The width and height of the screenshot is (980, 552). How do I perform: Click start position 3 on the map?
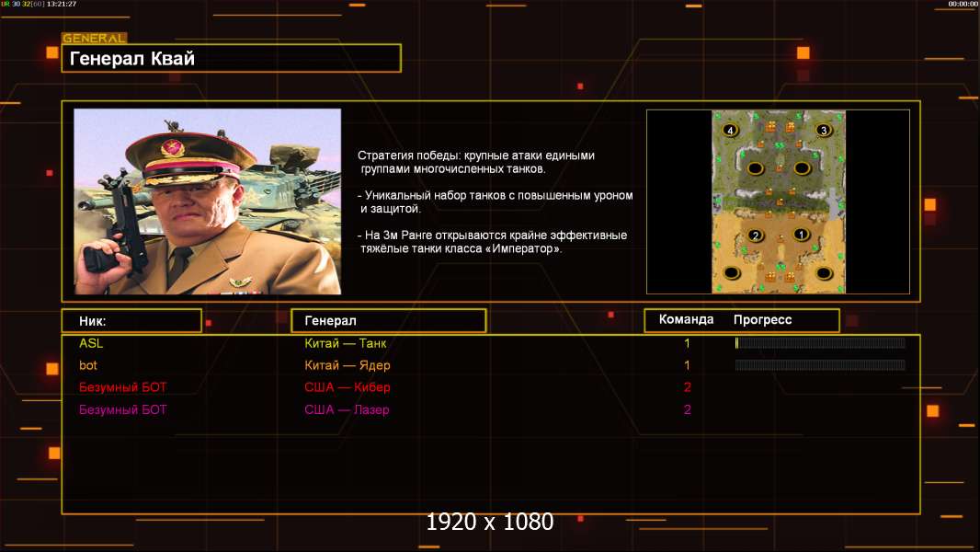pyautogui.click(x=823, y=130)
